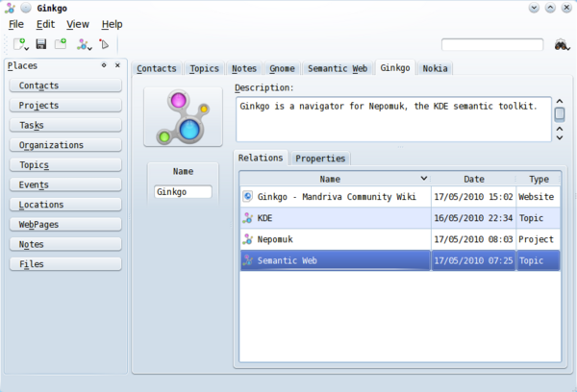
Task: Open WebPages in Places panel
Action: pos(65,224)
